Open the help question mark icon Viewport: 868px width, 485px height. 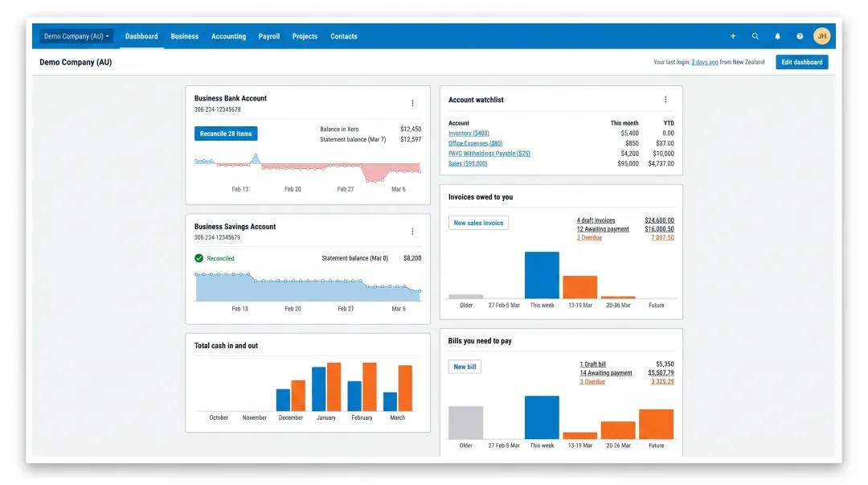click(800, 36)
